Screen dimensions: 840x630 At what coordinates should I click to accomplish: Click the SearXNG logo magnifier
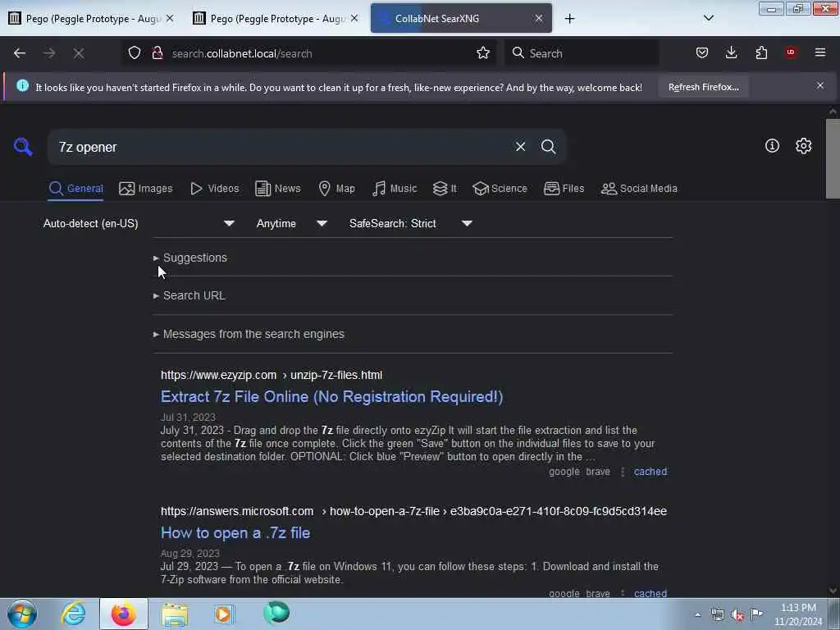[x=23, y=146]
